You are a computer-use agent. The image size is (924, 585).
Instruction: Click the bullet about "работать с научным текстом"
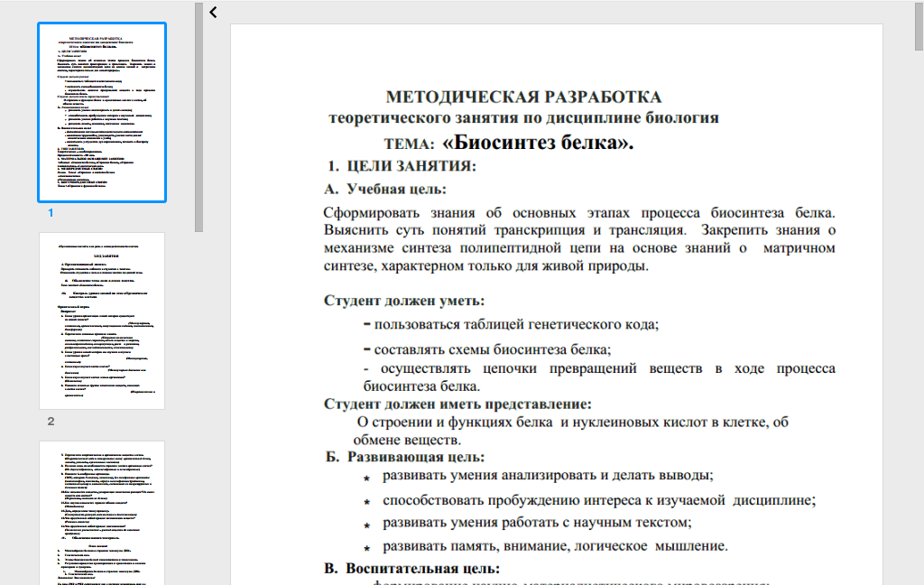[537, 523]
